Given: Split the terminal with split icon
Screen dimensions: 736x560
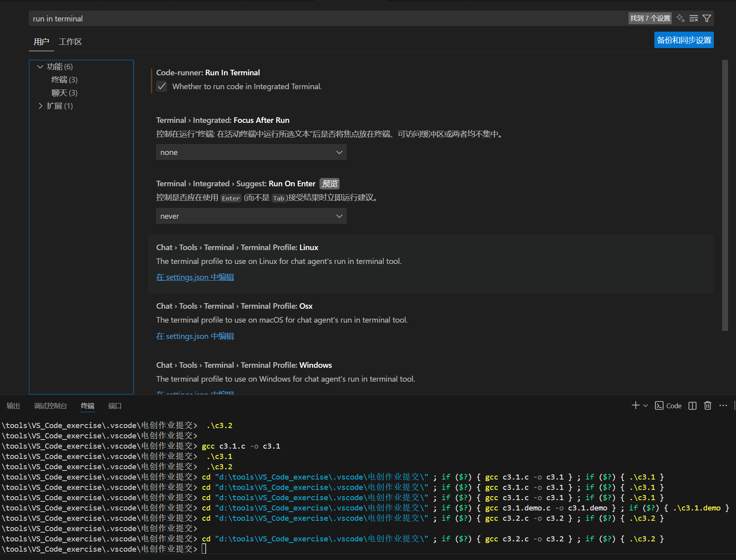Looking at the screenshot, I should point(692,405).
